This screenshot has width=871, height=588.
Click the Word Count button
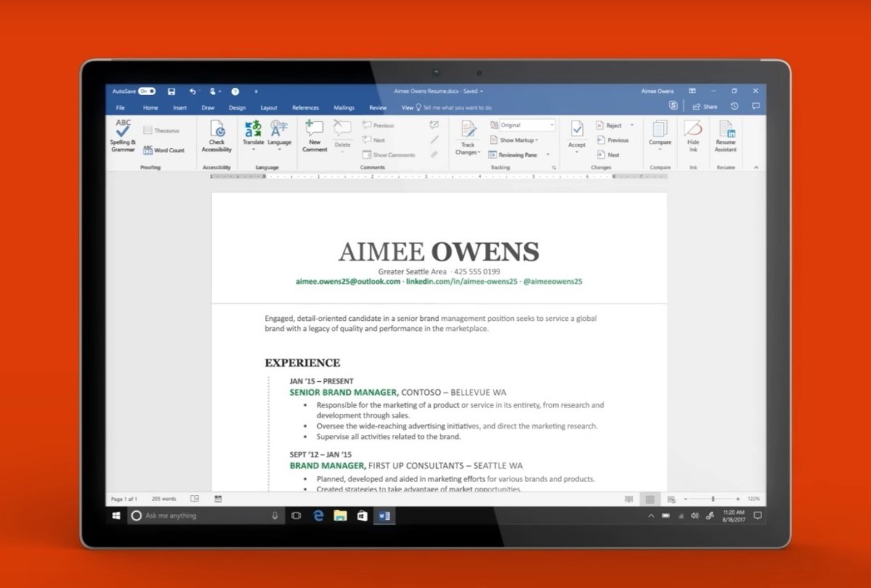[x=163, y=150]
